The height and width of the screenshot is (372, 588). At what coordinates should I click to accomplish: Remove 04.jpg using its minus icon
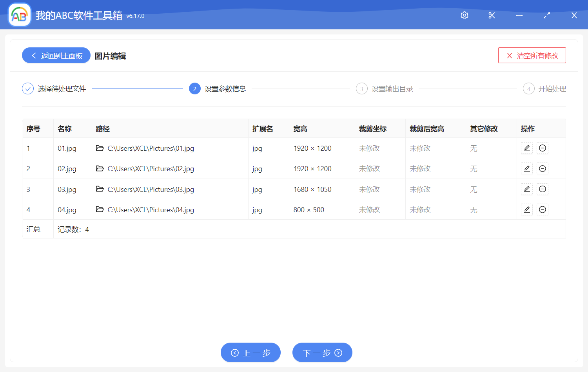(x=543, y=209)
